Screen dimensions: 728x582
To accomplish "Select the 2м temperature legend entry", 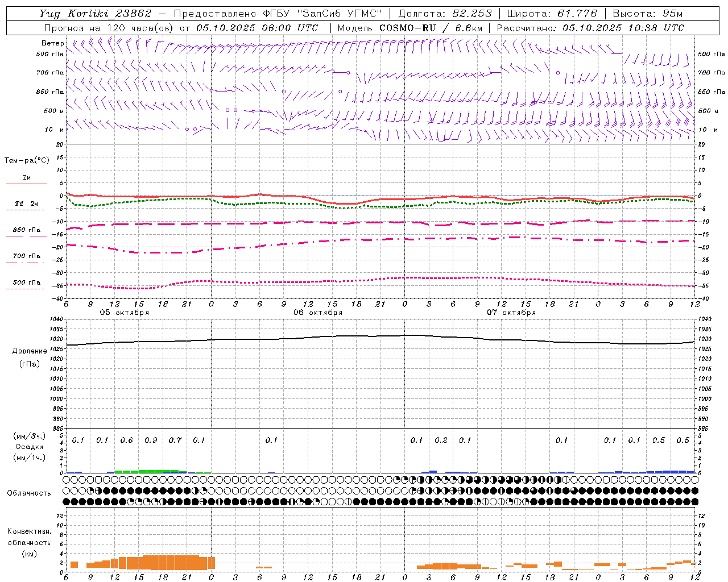I will (27, 177).
